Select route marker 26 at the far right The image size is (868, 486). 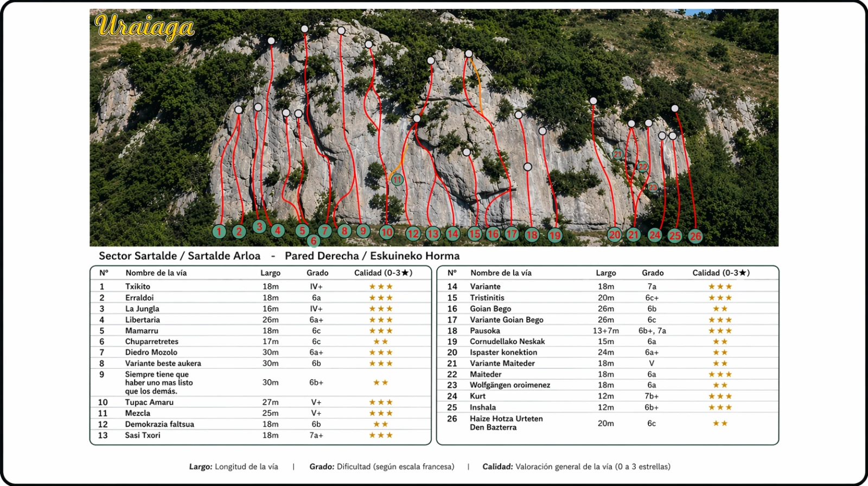(x=695, y=236)
